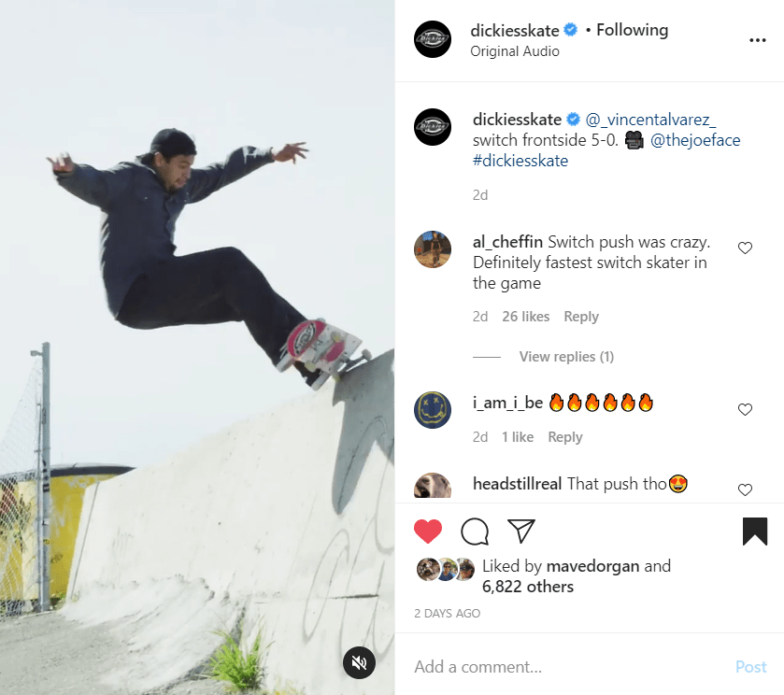This screenshot has height=695, width=784.
Task: Open the comment bubble icon
Action: point(475,531)
